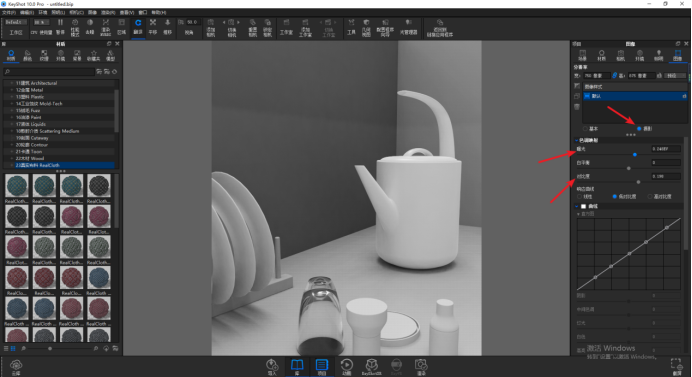Open the Default workspace dropdown
Image resolution: width=692 pixels, height=377 pixels.
16,22
